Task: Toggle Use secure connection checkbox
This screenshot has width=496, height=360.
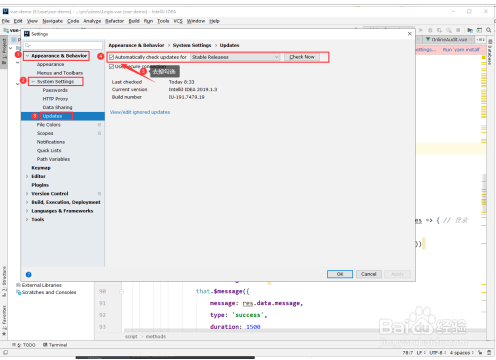Action: click(x=112, y=66)
